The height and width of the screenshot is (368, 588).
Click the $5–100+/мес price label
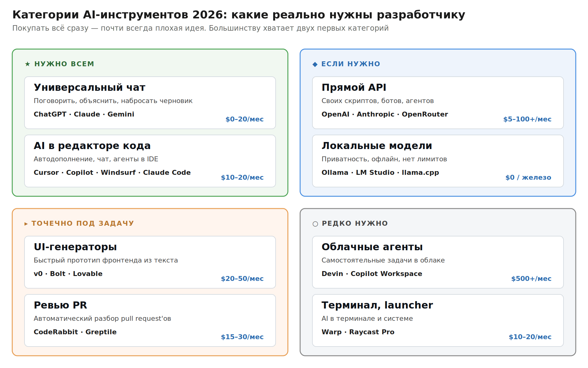click(x=527, y=119)
